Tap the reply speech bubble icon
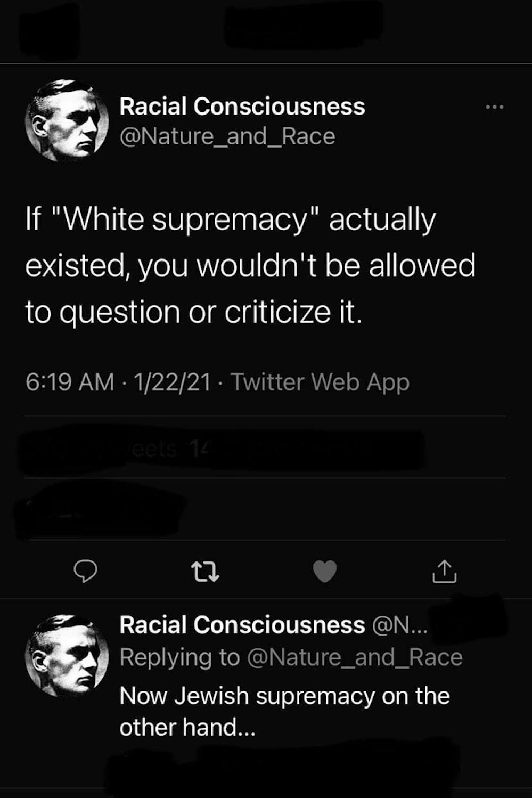The image size is (532, 798). [x=85, y=572]
